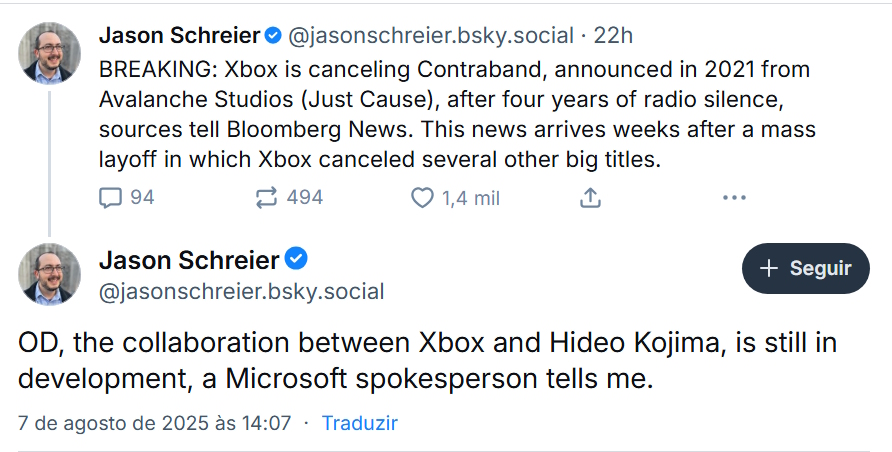Open the post via the 22h timestamp
Viewport: 892px width, 452px height.
(613, 36)
